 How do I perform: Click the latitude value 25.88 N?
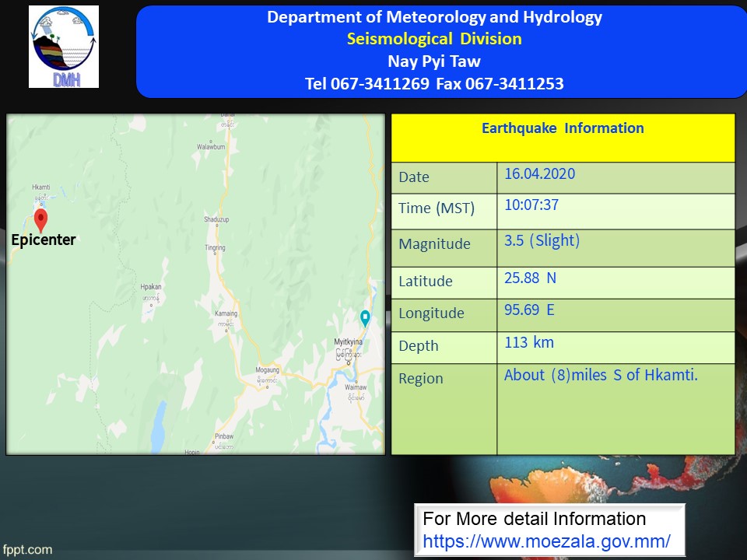click(x=530, y=278)
